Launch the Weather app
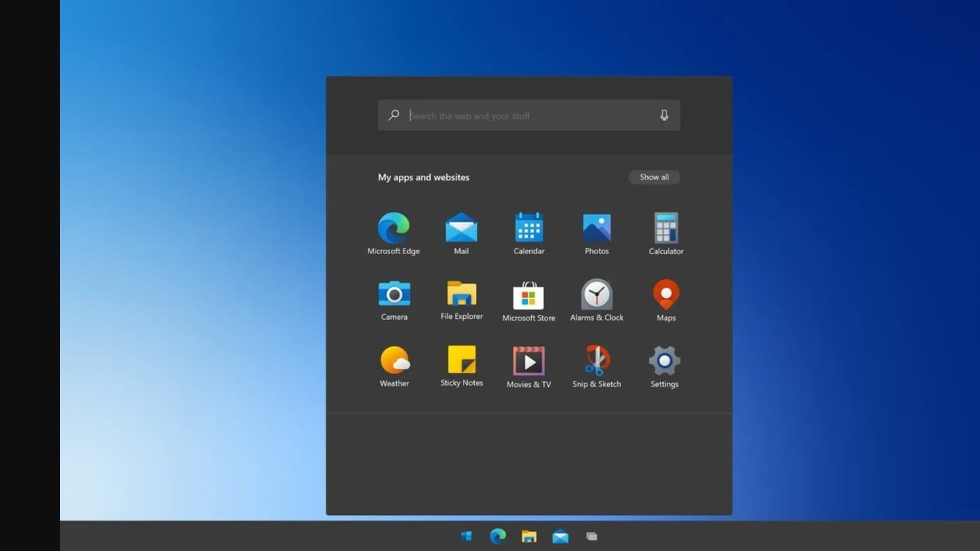This screenshot has width=980, height=551. [394, 367]
